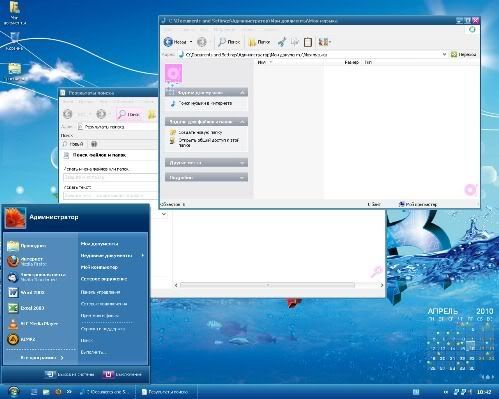Launch VLC Media Player from Start menu
Screen dimensions: 499x399
click(x=33, y=323)
